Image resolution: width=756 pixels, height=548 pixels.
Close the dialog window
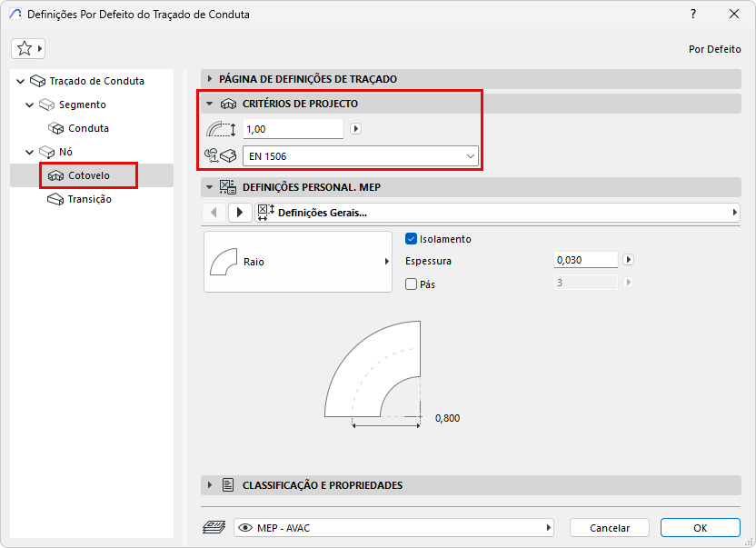click(x=734, y=14)
